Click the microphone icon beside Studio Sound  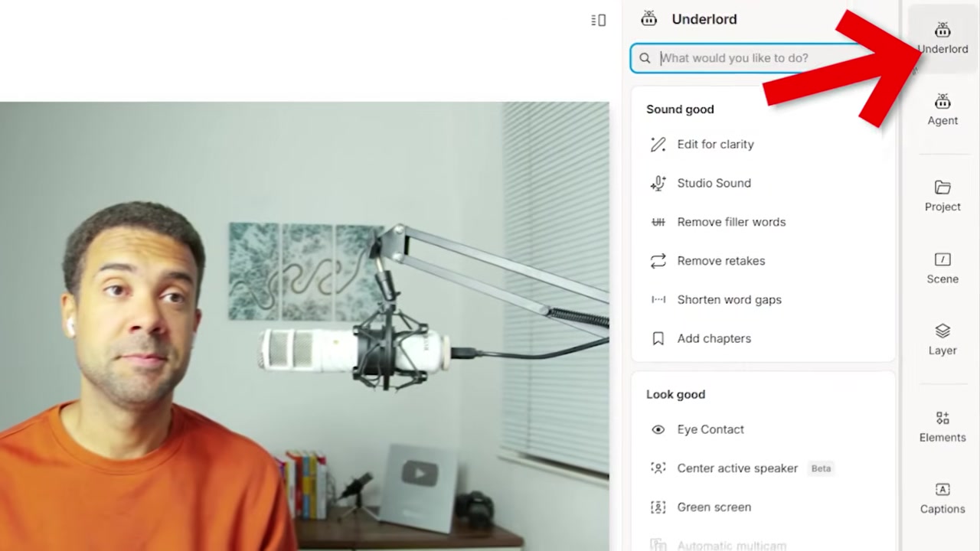[658, 183]
